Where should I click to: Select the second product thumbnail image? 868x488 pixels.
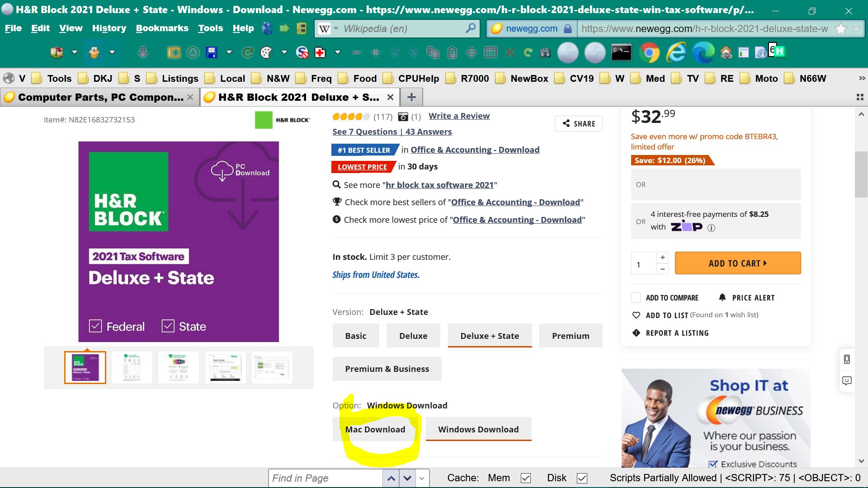click(132, 367)
